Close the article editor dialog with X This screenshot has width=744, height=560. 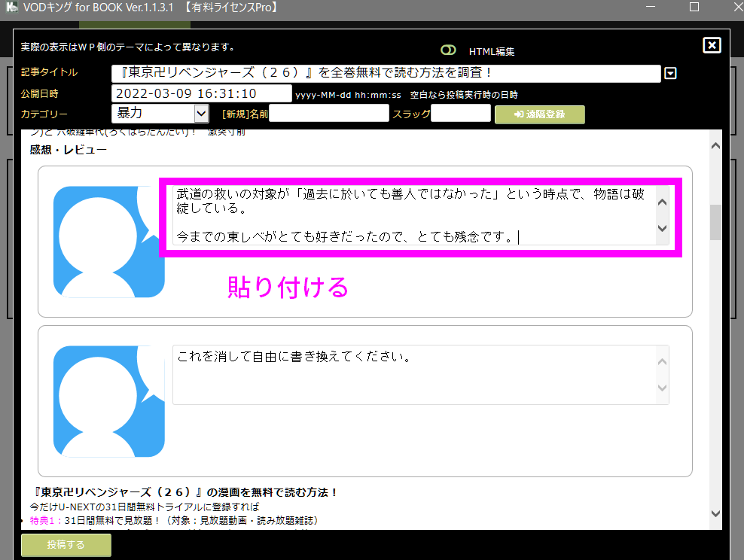point(712,45)
